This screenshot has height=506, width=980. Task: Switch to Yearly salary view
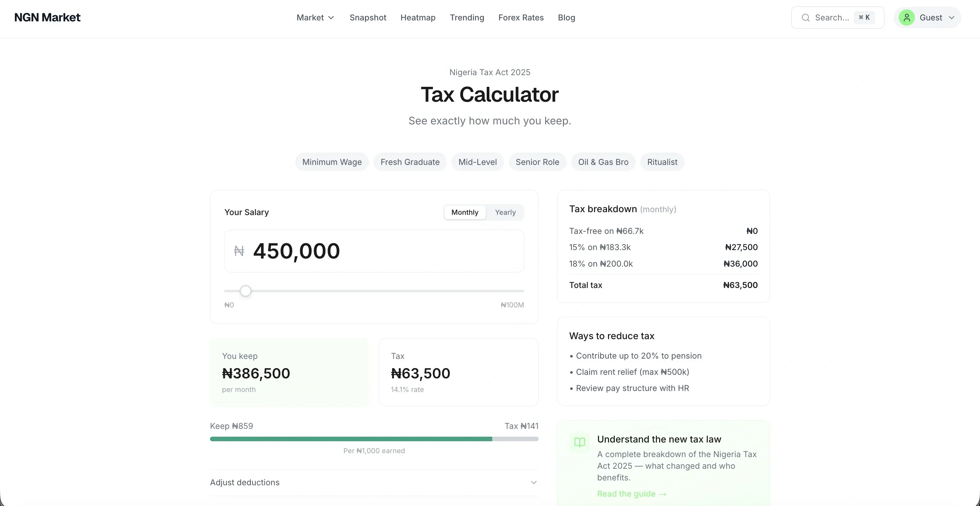tap(505, 212)
